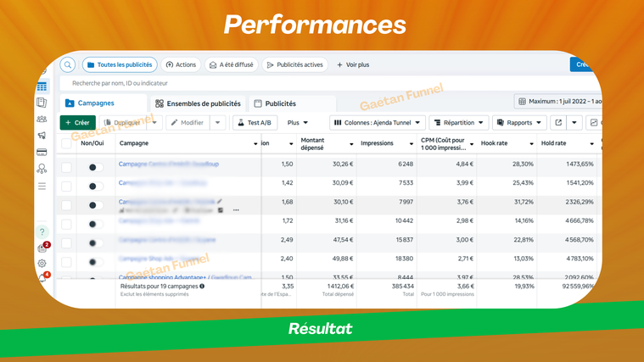Open the date range Maximum selector
644x362 pixels.
coord(557,101)
